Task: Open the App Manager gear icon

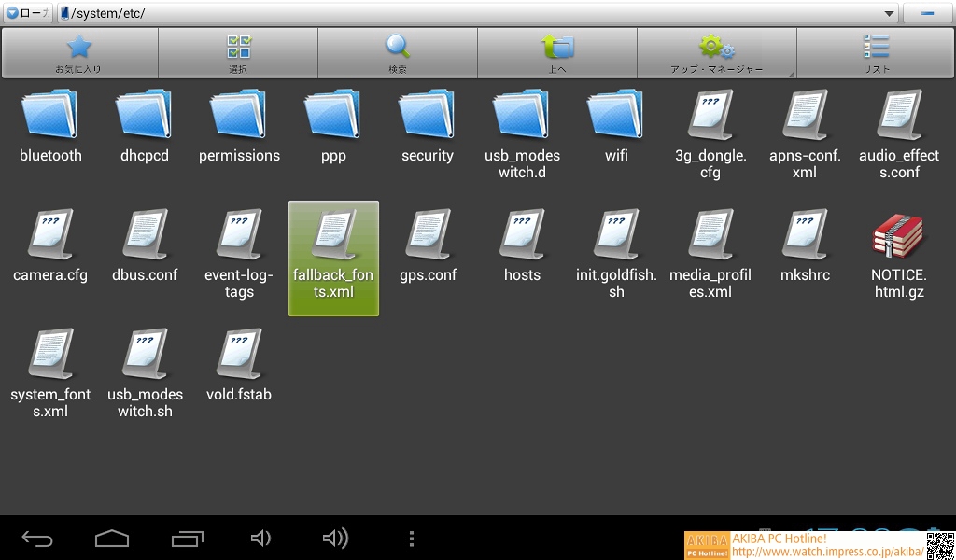Action: pyautogui.click(x=716, y=52)
